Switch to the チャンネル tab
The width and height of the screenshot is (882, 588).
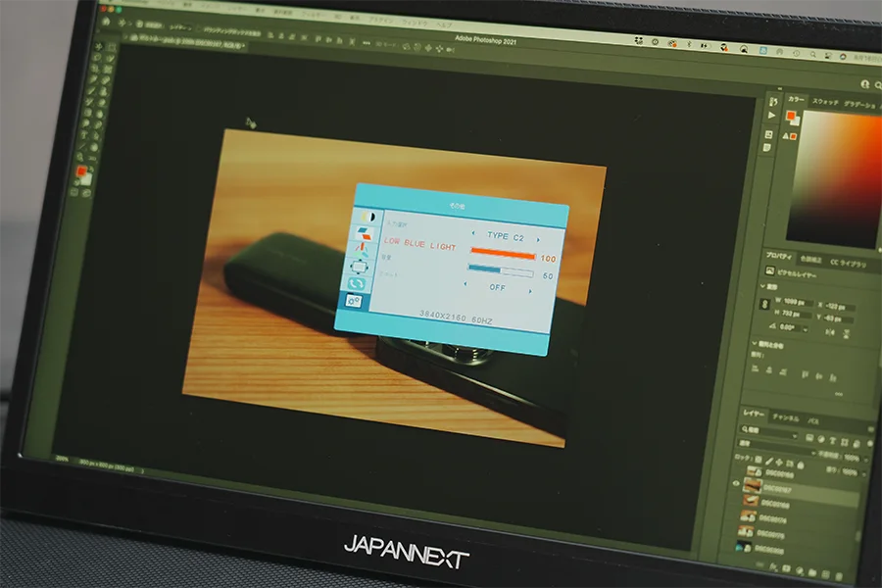tap(785, 417)
